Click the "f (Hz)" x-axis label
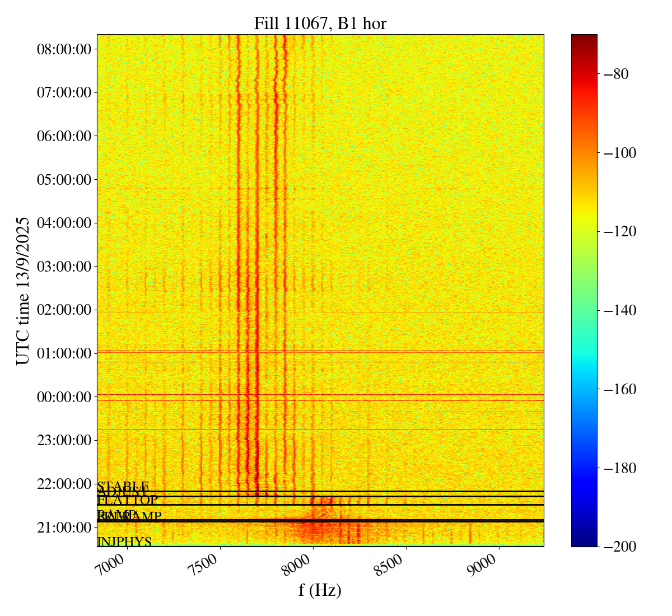This screenshot has width=672, height=616. [x=320, y=590]
